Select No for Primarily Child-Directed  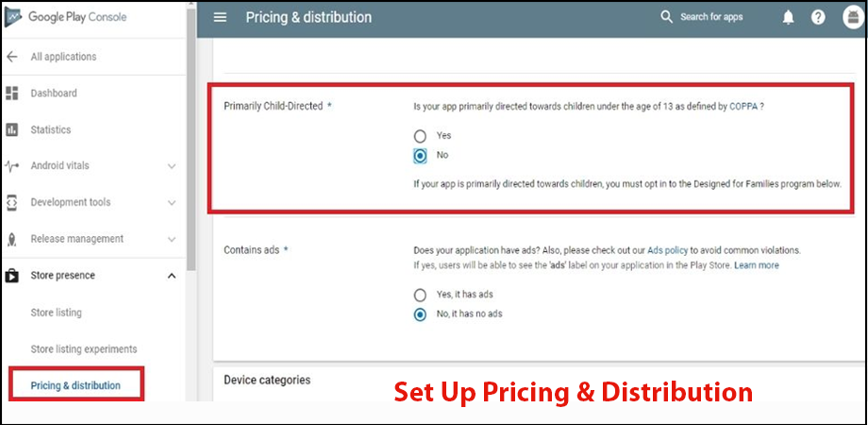421,155
